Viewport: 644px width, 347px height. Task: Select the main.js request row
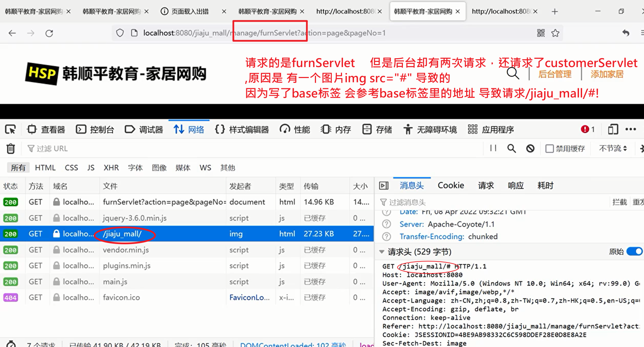click(x=187, y=282)
